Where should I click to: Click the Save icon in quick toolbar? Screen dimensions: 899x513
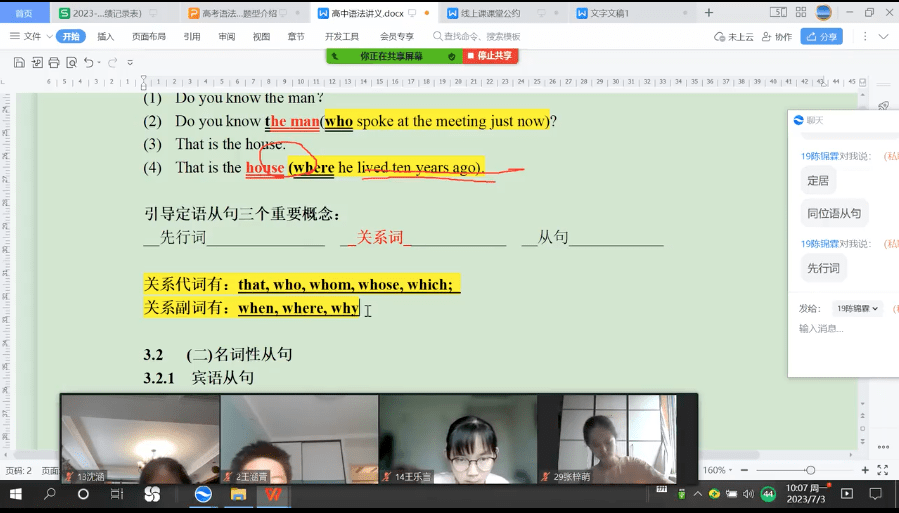click(19, 62)
